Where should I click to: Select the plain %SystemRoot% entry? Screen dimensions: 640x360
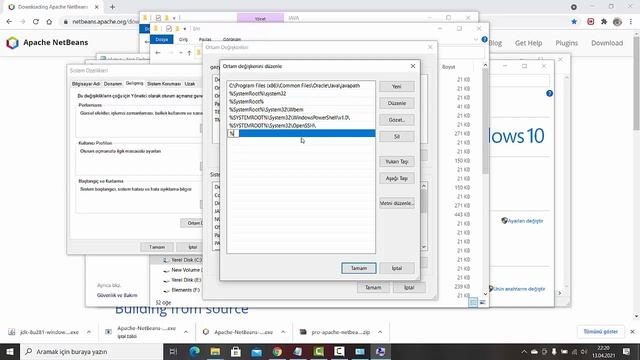[x=301, y=102]
